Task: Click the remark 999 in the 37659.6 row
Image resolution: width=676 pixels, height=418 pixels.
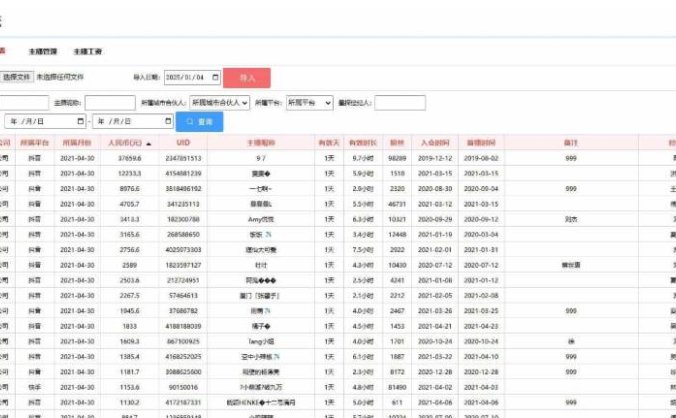Action: point(571,159)
